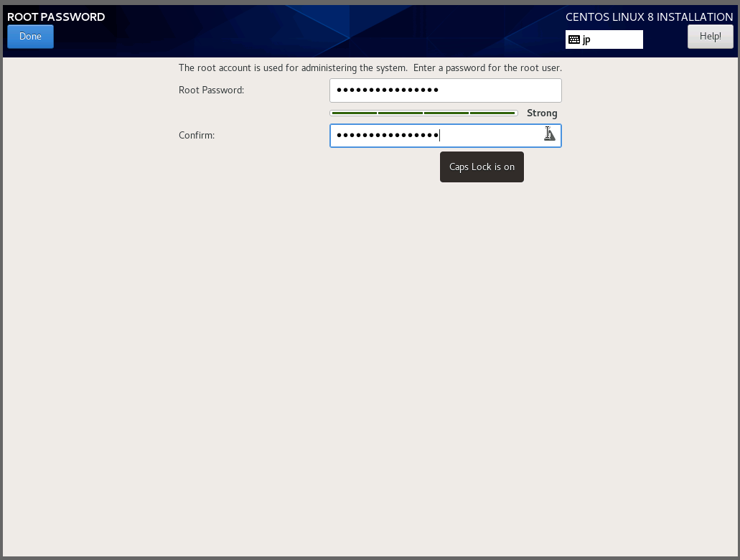Click the ROOT PASSWORD page title
This screenshot has width=740, height=560.
point(56,17)
